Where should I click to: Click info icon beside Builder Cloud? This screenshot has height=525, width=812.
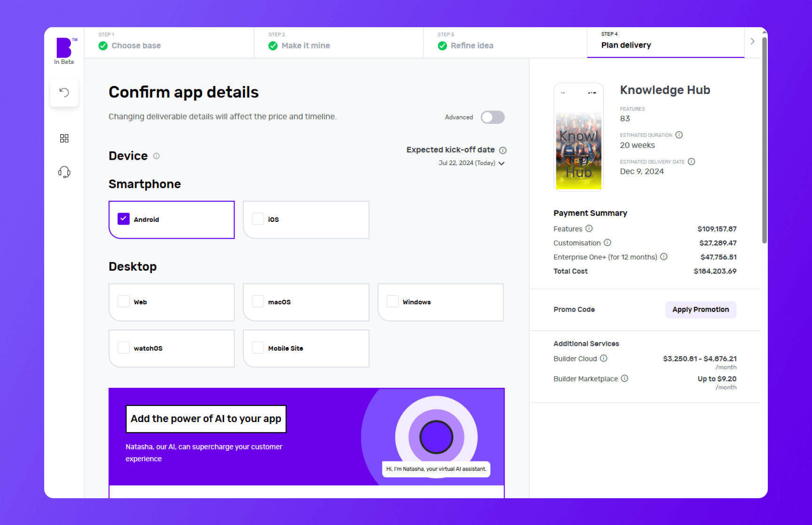(x=603, y=358)
